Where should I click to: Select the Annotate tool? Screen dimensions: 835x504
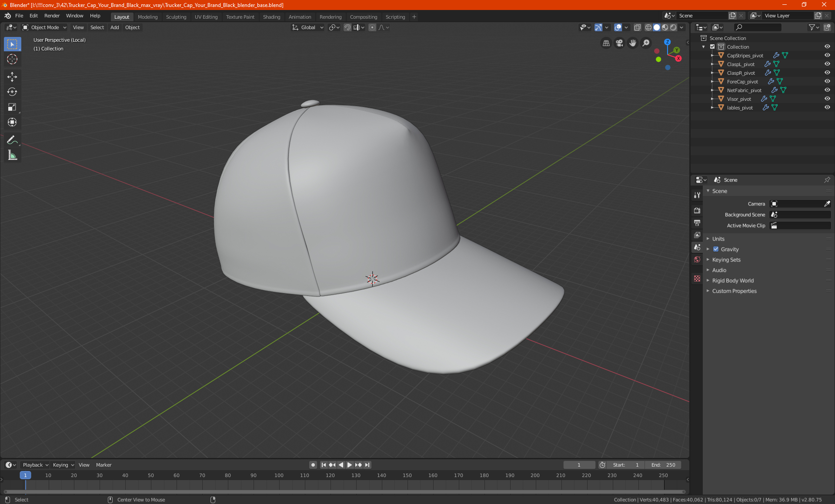12,140
